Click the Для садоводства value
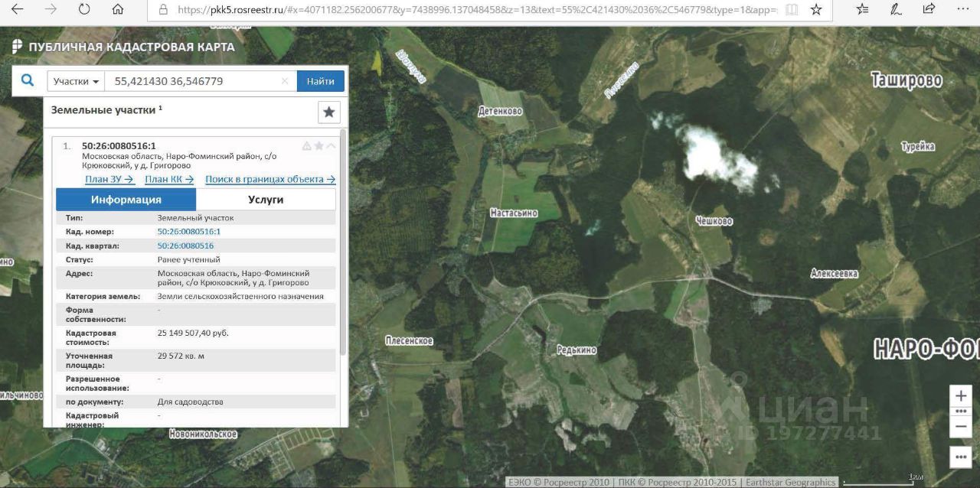Viewport: 980px width, 488px height. pos(191,402)
